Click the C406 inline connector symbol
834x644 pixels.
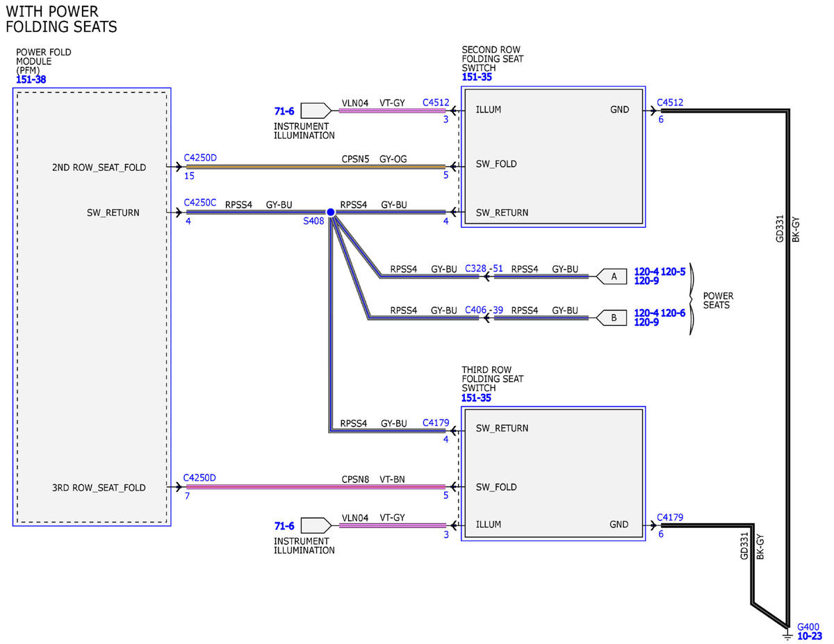pyautogui.click(x=486, y=317)
